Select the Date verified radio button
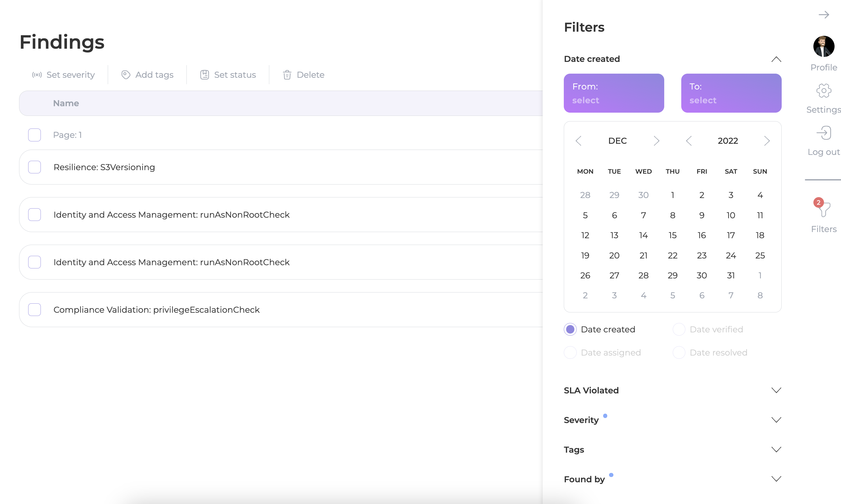Screen dimensions: 841x504 679,329
